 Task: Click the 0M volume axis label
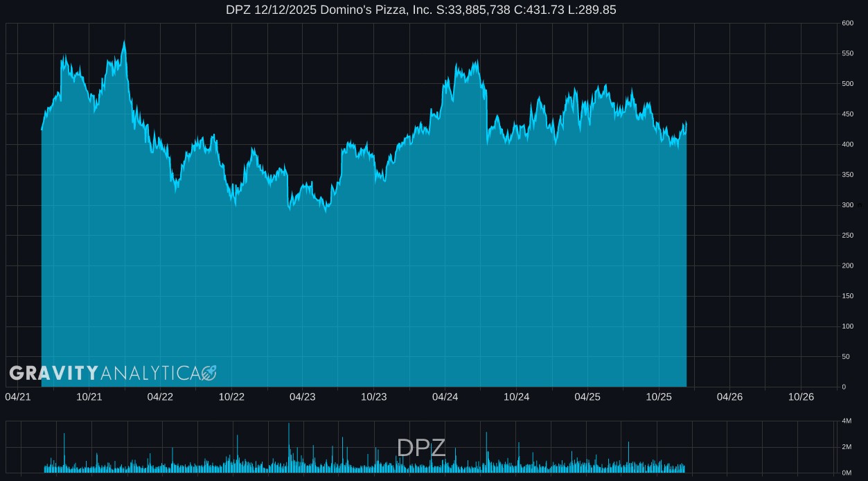click(x=847, y=473)
